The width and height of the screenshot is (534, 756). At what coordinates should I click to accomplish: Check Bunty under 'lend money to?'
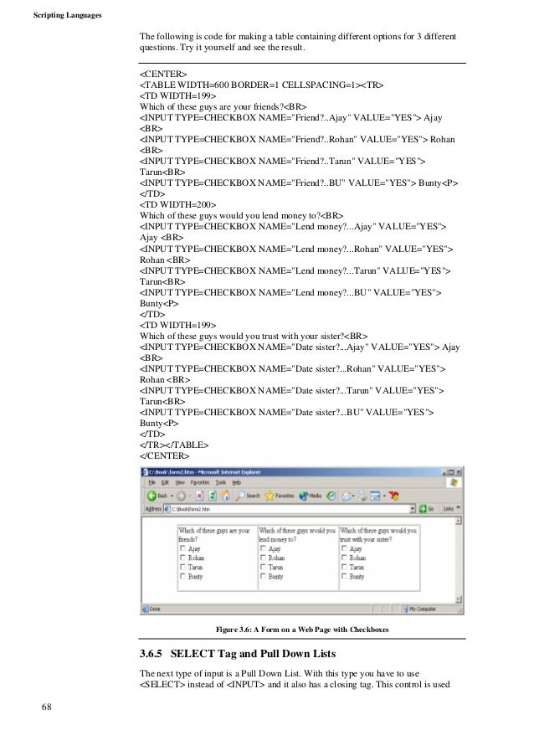263,576
